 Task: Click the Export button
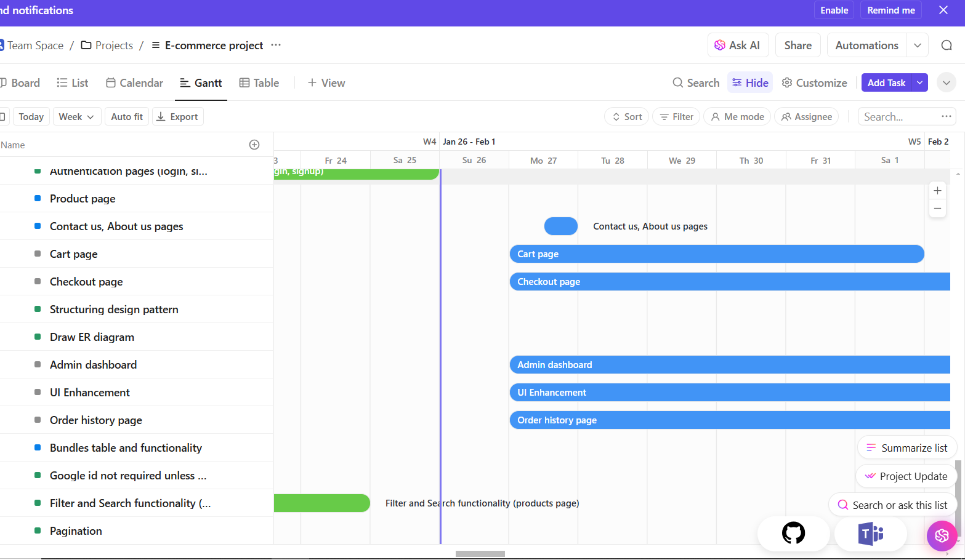[177, 117]
